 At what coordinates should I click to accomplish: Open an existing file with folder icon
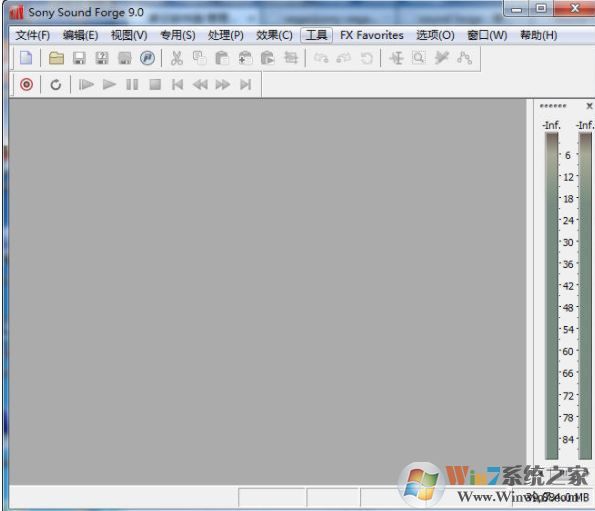point(56,58)
